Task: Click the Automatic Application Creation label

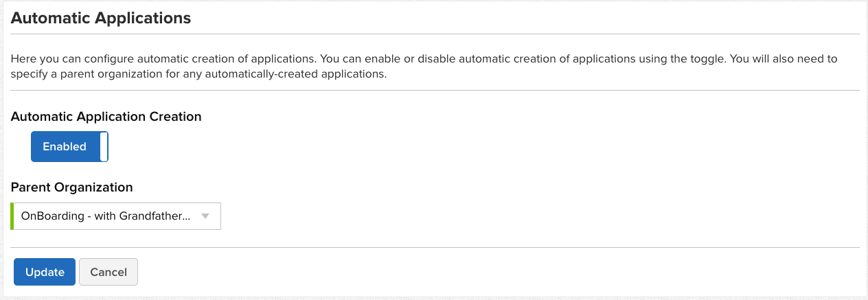Action: [x=106, y=117]
